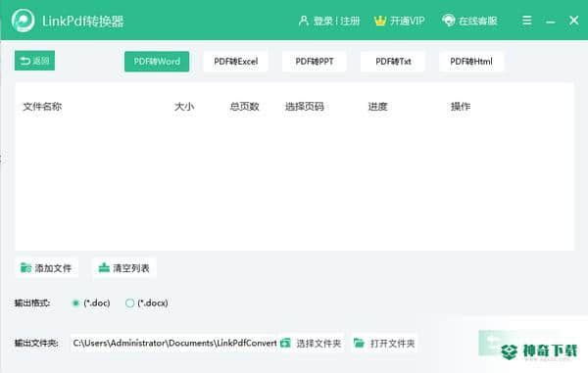Click the user login icon

point(304,21)
